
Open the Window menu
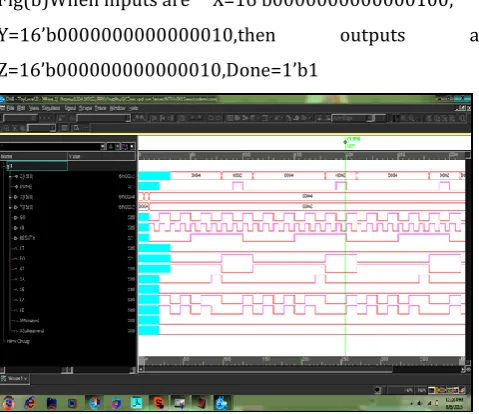pyautogui.click(x=117, y=108)
